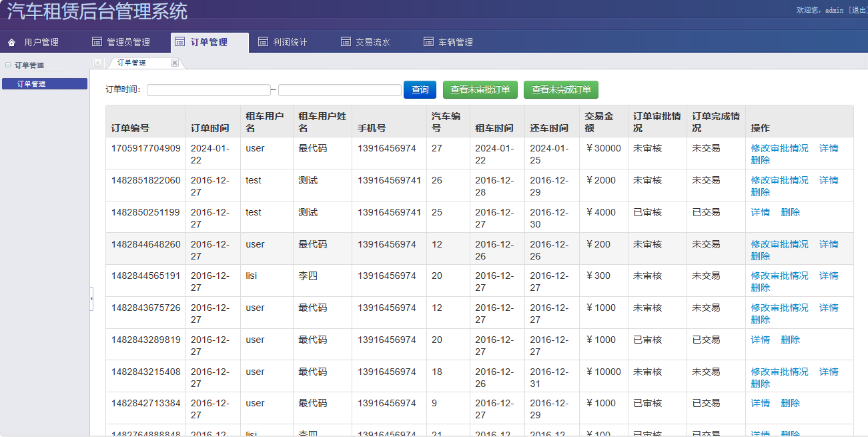Click the grid icon beside 车辆管理
This screenshot has height=437, width=868.
[x=428, y=41]
